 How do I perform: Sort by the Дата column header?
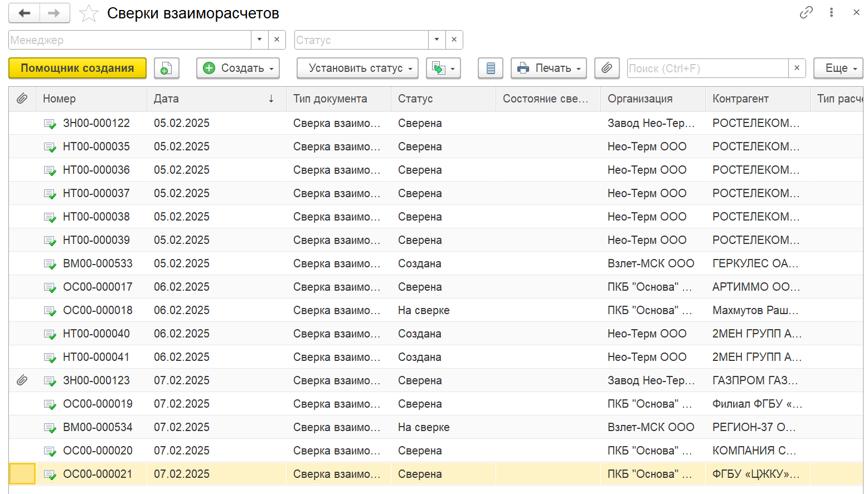pos(216,99)
